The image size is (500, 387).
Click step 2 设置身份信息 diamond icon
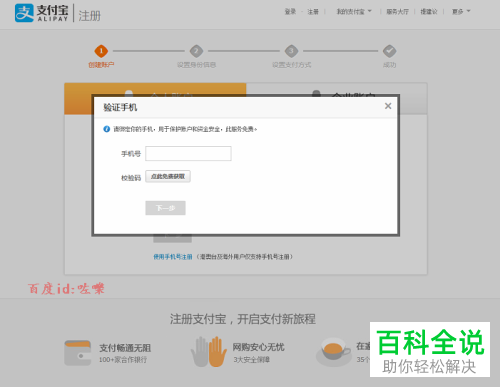[x=196, y=51]
